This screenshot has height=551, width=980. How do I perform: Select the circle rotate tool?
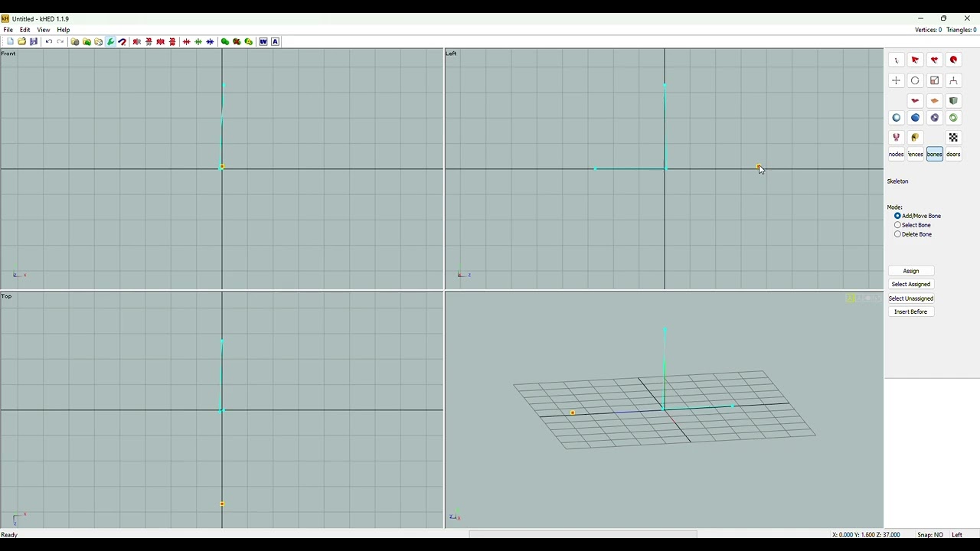915,80
